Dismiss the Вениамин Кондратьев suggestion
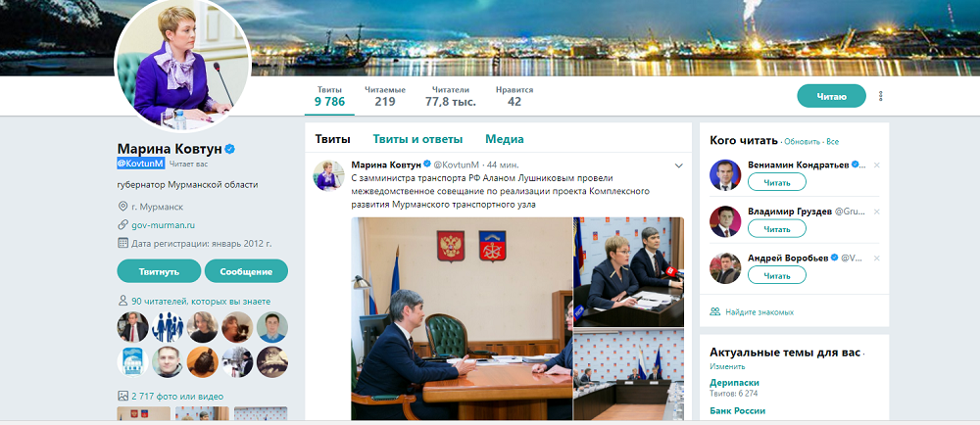Image resolution: width=980 pixels, height=425 pixels. pos(876,165)
